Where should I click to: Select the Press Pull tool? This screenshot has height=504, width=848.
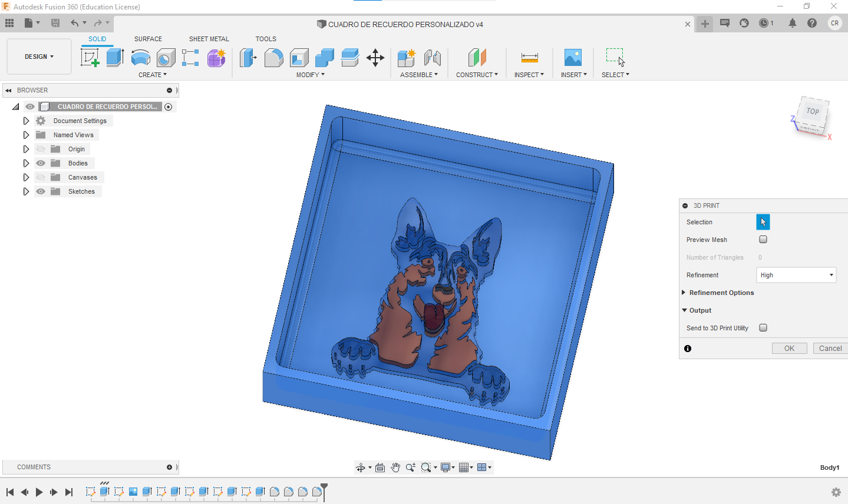point(248,58)
